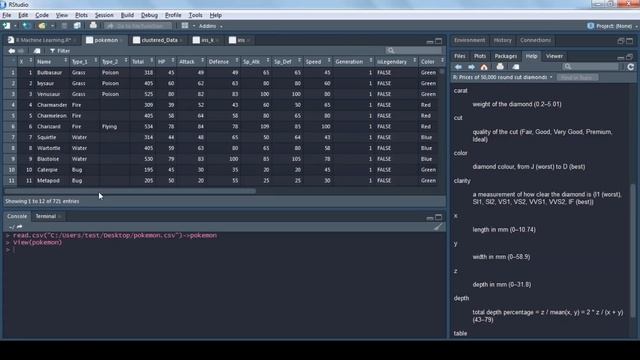The image size is (640, 360).
Task: Click the Help pane vertical scrollbar
Action: click(x=633, y=250)
